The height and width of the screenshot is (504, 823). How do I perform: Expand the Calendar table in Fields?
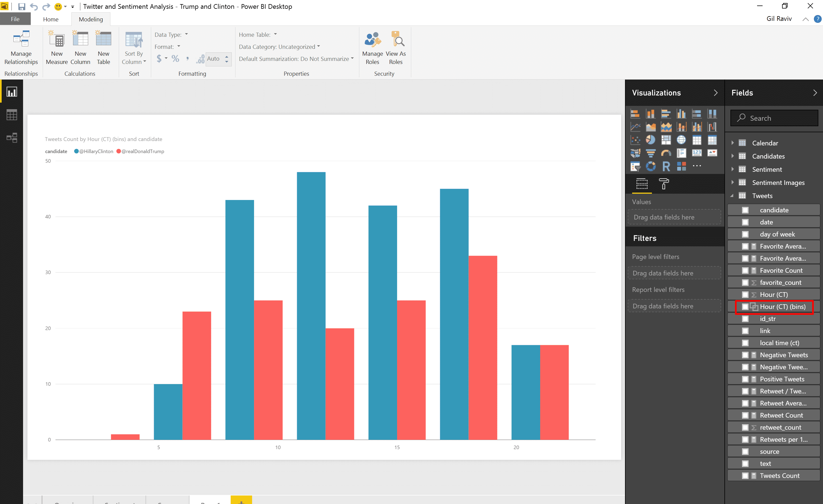(x=732, y=143)
